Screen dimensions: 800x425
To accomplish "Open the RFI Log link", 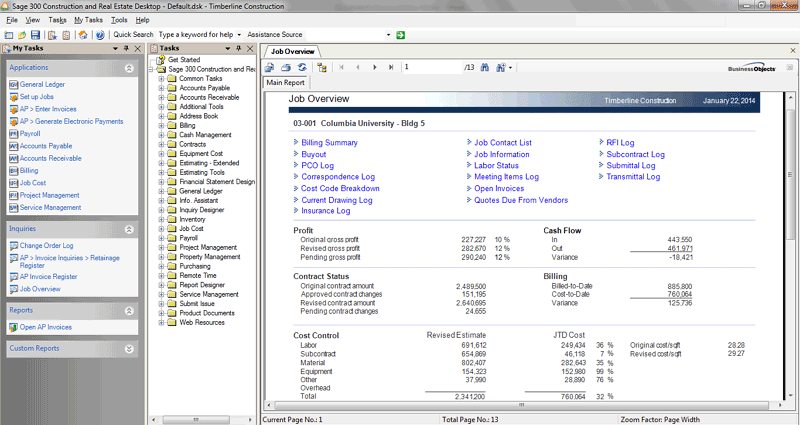I will tap(620, 143).
